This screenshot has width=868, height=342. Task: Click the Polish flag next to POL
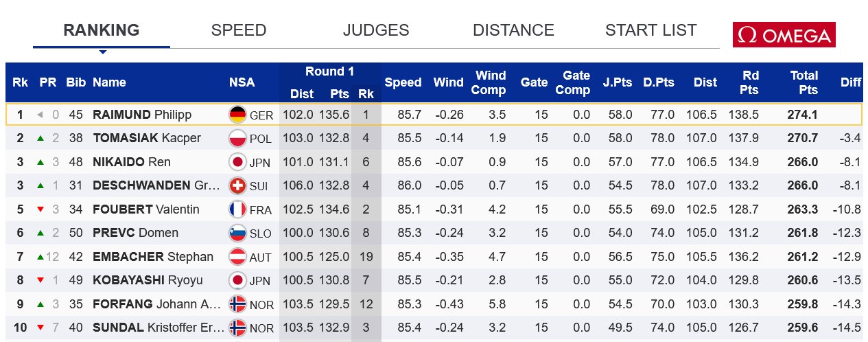(237, 139)
